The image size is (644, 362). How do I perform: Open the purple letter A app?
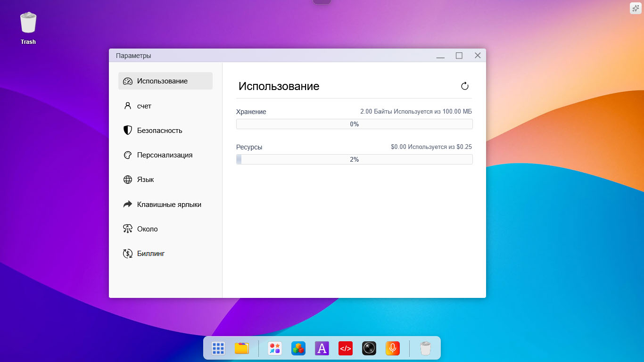pos(322,348)
